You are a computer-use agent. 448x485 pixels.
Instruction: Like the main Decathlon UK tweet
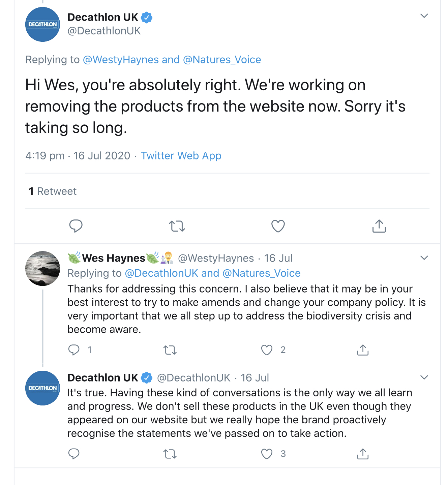[x=278, y=226]
